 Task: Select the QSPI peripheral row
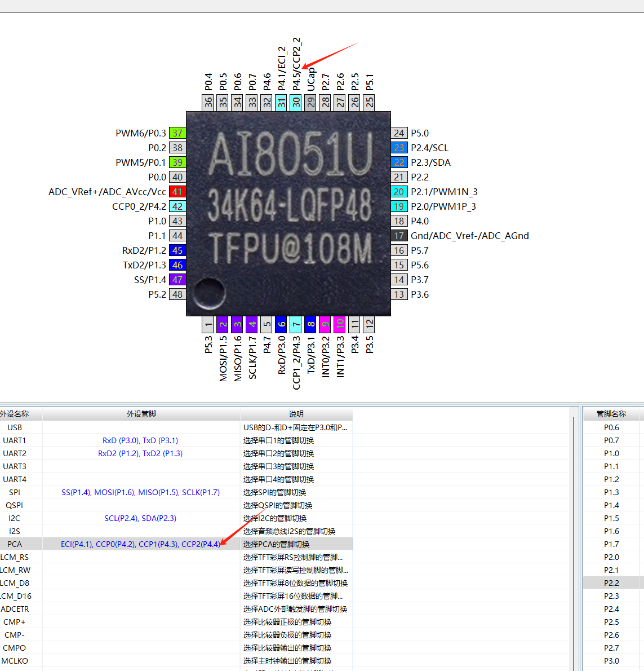tap(176, 505)
